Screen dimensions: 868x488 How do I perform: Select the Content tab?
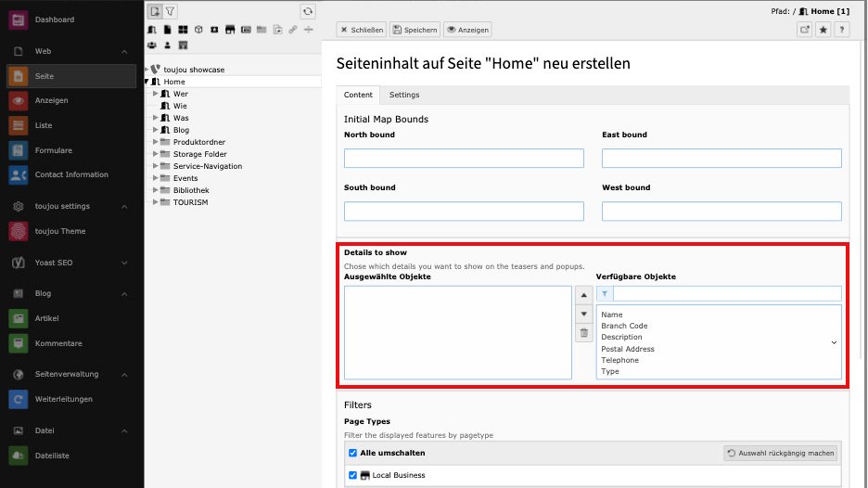[x=358, y=95]
